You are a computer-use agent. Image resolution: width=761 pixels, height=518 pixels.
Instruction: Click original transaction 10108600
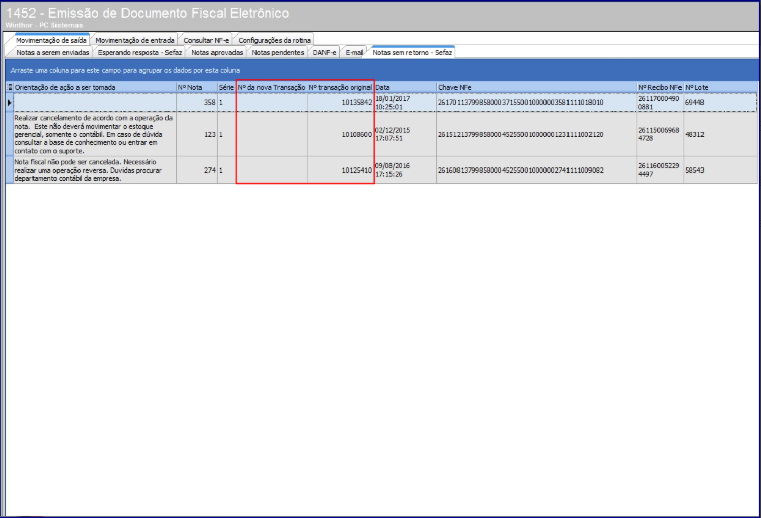click(x=340, y=134)
